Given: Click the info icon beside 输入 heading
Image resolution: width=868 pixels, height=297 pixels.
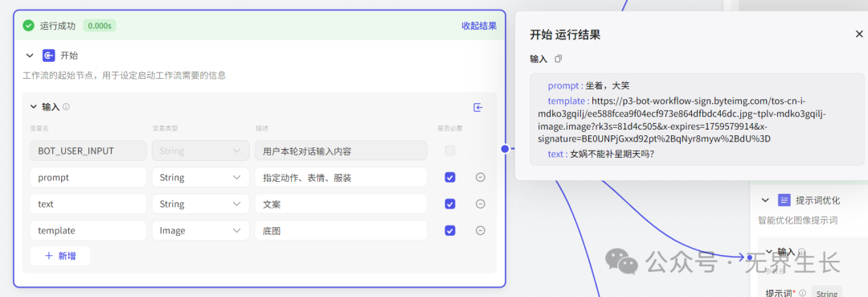Looking at the screenshot, I should pyautogui.click(x=66, y=106).
